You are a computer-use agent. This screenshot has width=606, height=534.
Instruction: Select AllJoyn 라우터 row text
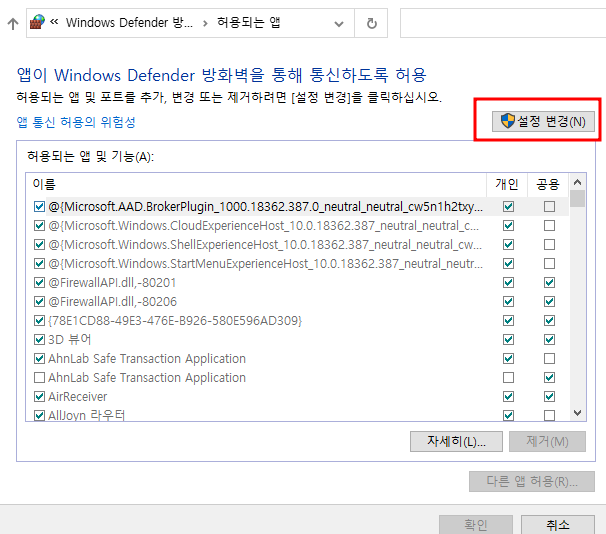pos(87,415)
